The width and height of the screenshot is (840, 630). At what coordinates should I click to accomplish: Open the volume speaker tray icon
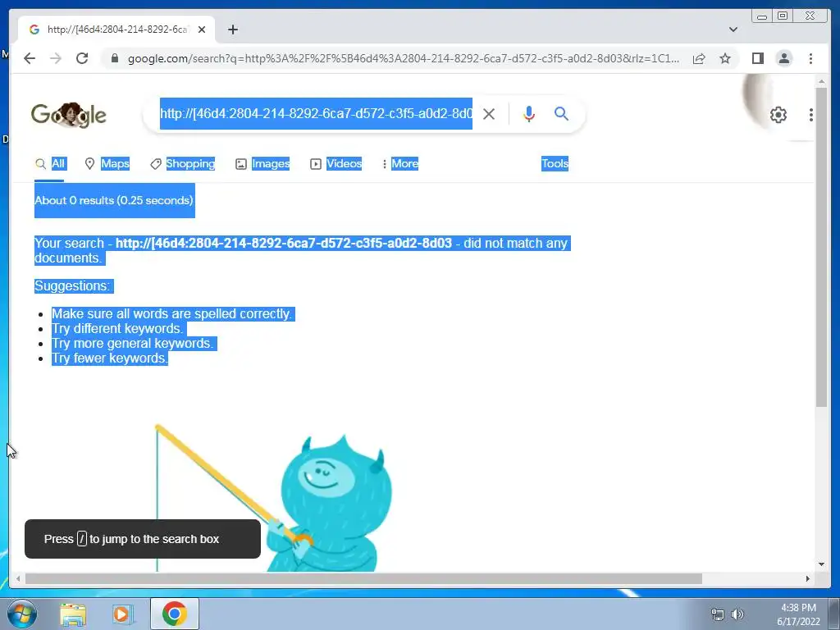tap(737, 614)
